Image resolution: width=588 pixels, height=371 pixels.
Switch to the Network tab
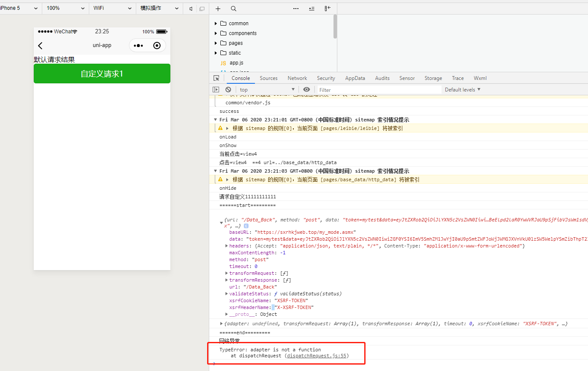[x=297, y=78]
